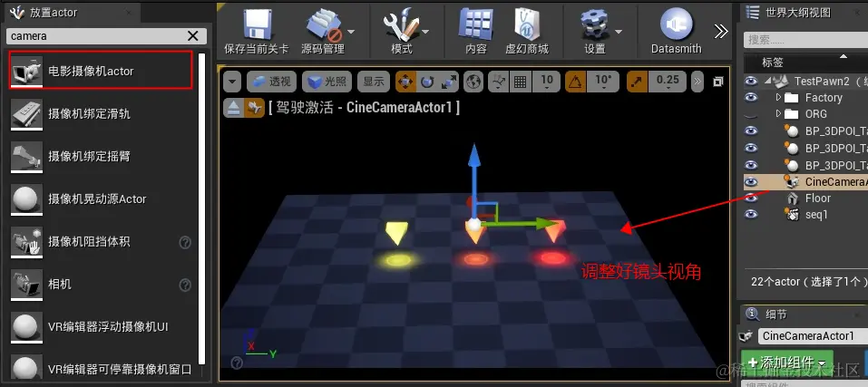Toggle visibility of Factory folder
868x387 pixels.
(751, 98)
